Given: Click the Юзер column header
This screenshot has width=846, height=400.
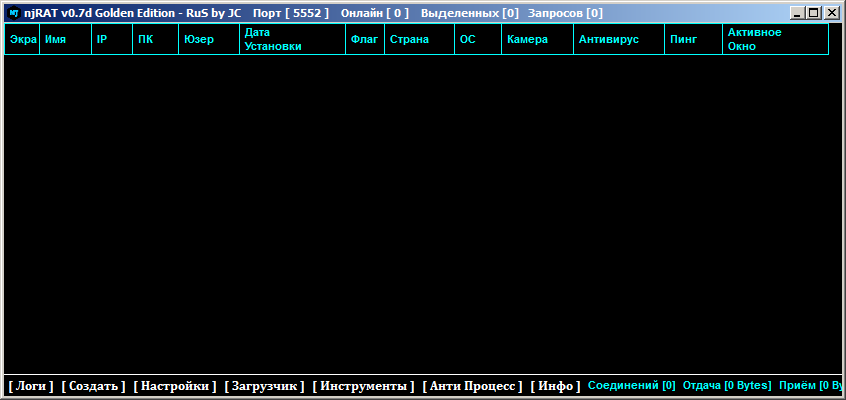Looking at the screenshot, I should pos(208,39).
